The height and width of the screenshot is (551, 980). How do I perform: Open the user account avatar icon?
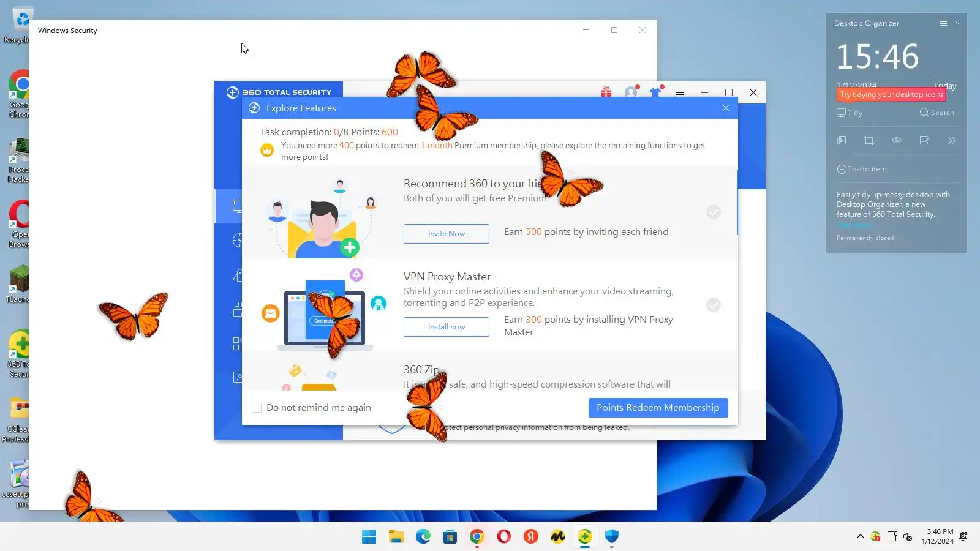coord(631,92)
